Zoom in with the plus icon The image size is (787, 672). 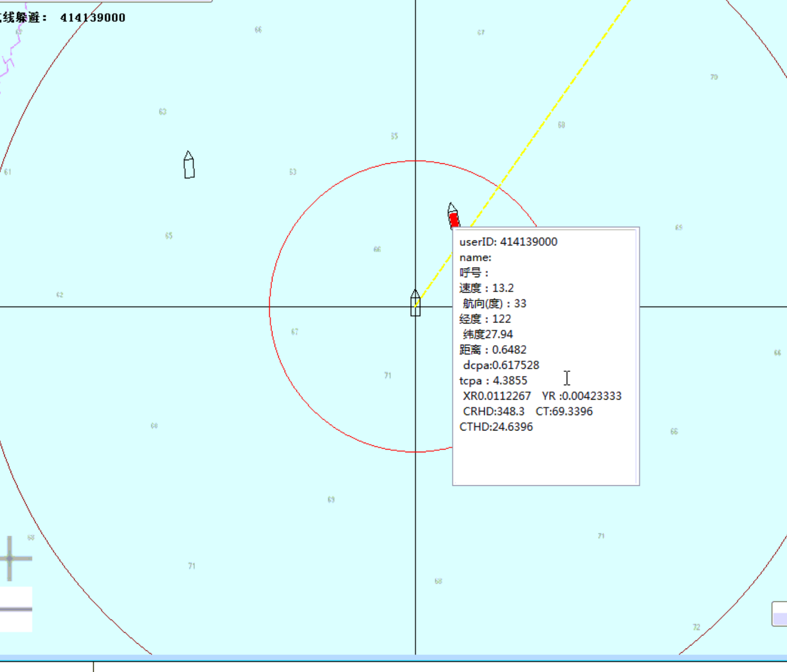(x=12, y=558)
